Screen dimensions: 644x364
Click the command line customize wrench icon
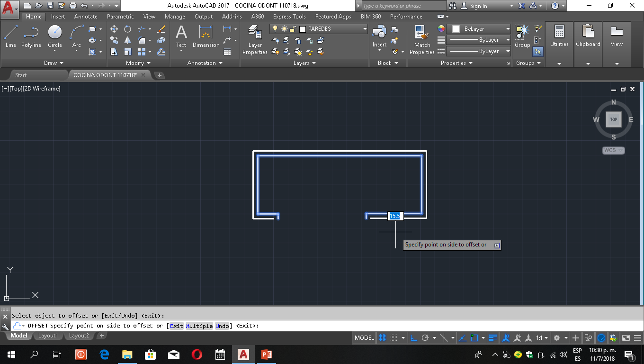click(6, 326)
